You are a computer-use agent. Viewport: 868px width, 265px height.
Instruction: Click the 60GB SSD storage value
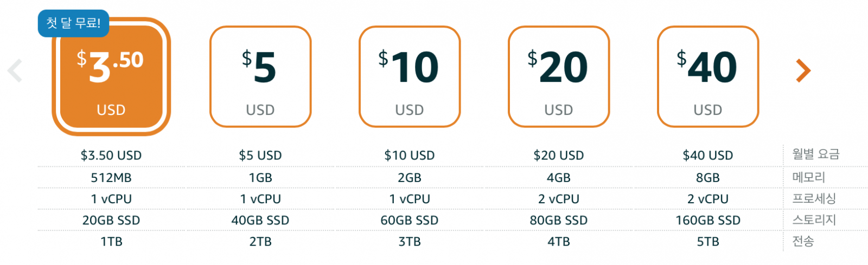(410, 221)
